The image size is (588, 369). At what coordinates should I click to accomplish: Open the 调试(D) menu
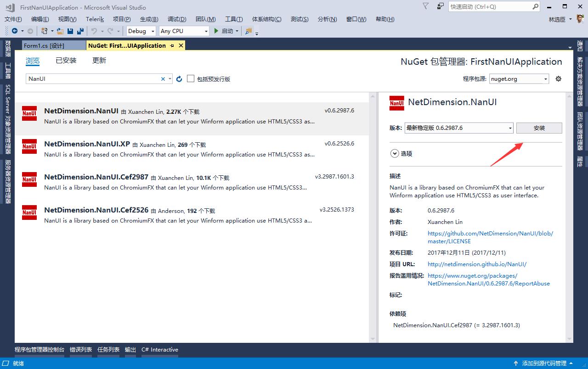[177, 19]
